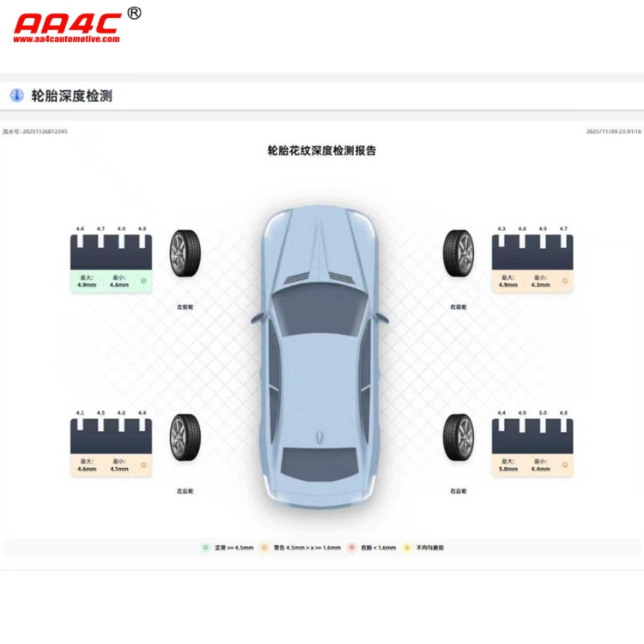
Task: Click the left front tire image
Action: click(x=184, y=253)
